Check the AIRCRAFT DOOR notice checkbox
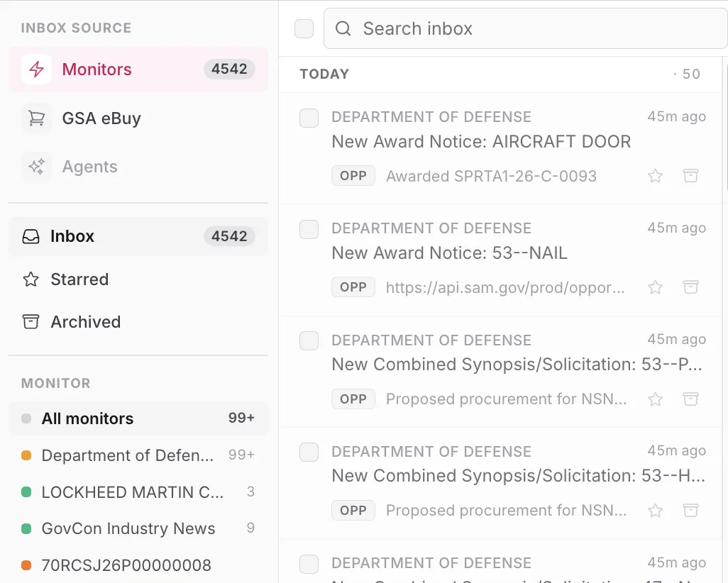 point(309,118)
